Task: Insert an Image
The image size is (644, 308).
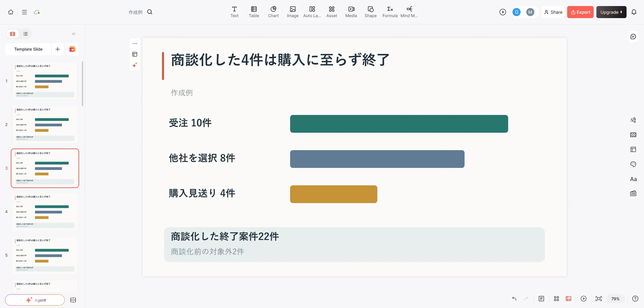Action: tap(293, 12)
